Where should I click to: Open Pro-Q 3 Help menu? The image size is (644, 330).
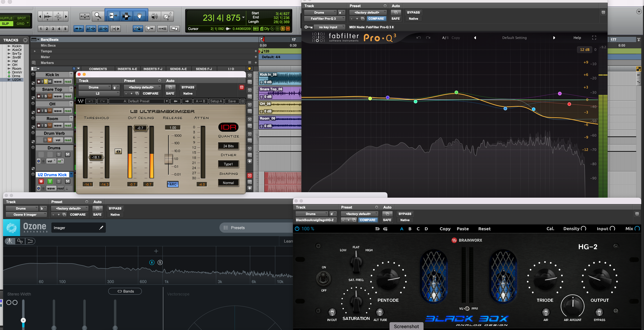(577, 38)
